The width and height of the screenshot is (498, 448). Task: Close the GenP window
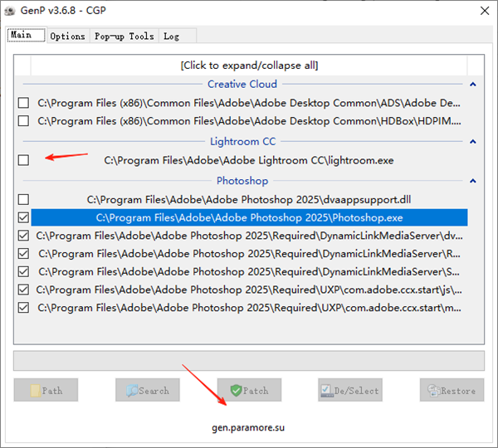coord(485,11)
